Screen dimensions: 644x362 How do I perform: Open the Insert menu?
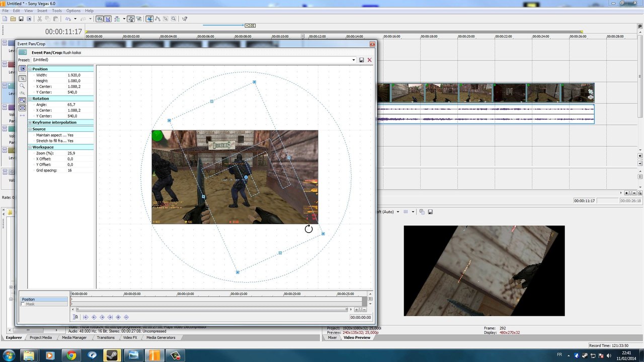pyautogui.click(x=42, y=11)
